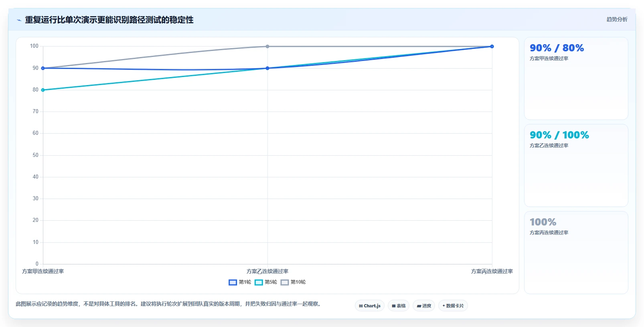Click the 第1轮 data point at 方案甲 90
Screen dimensions: 644x327
pyautogui.click(x=43, y=68)
